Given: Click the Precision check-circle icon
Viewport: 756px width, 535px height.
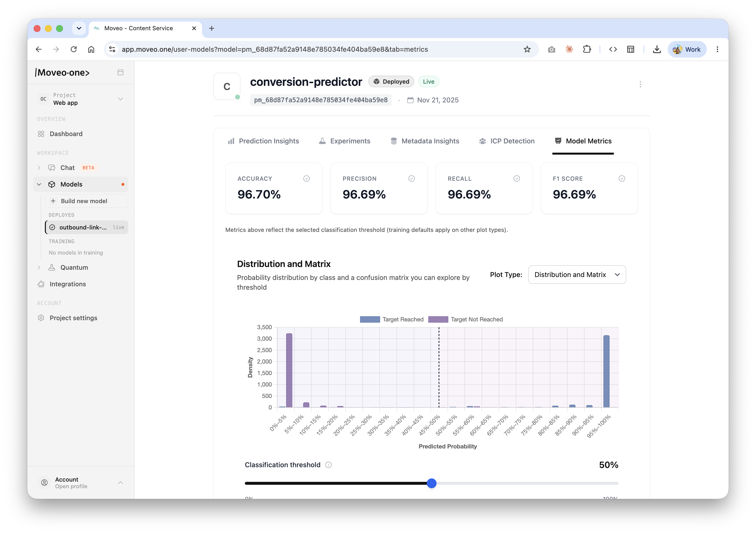Looking at the screenshot, I should click(x=411, y=178).
